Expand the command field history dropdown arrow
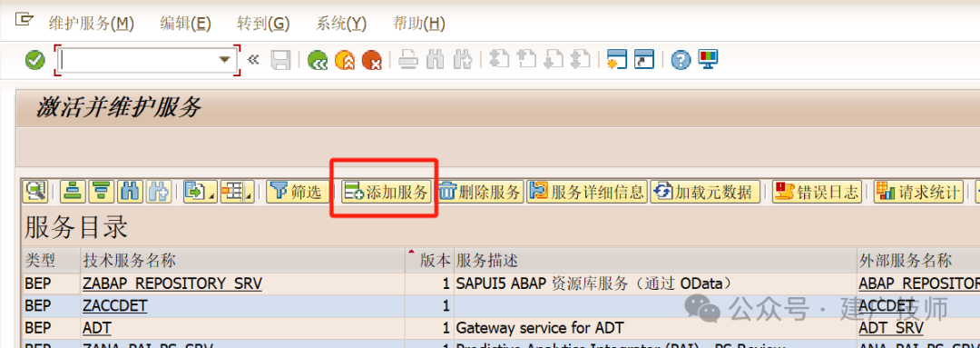980x348 pixels. tap(224, 60)
